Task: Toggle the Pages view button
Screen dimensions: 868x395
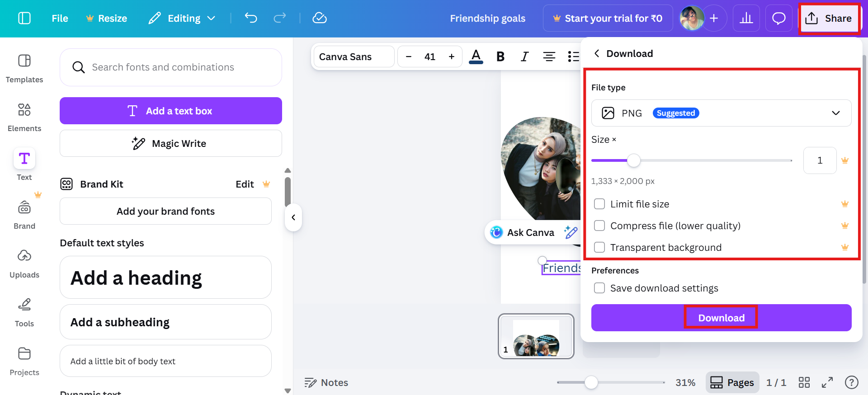Action: click(x=732, y=382)
